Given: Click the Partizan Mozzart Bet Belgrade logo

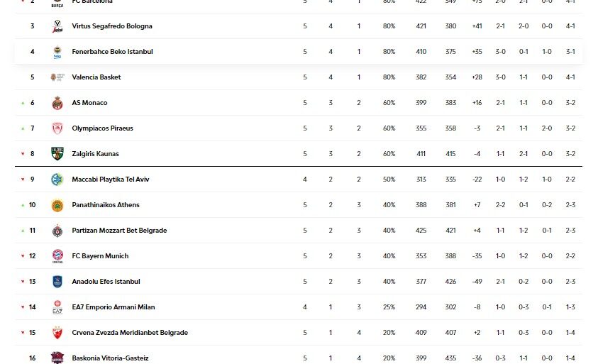Looking at the screenshot, I should tap(57, 231).
